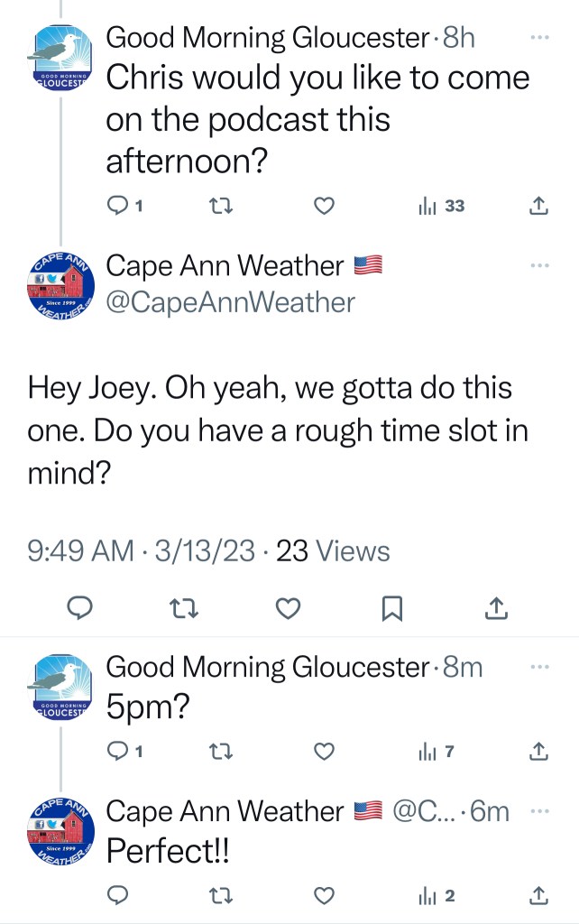Bookmark the 'Hey Joey' tweet

391,610
